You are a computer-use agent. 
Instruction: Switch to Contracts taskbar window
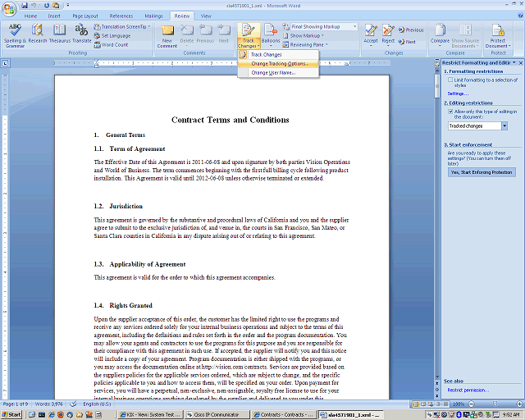tap(284, 414)
